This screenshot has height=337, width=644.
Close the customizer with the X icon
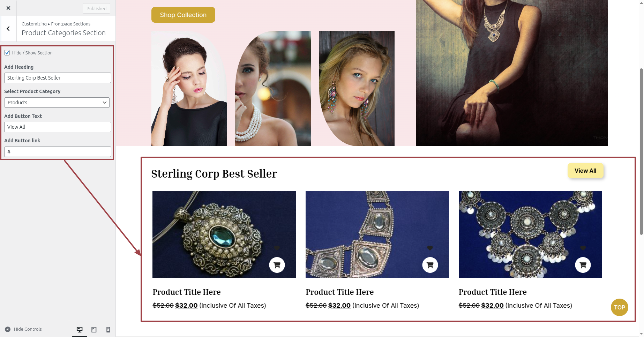[x=8, y=8]
